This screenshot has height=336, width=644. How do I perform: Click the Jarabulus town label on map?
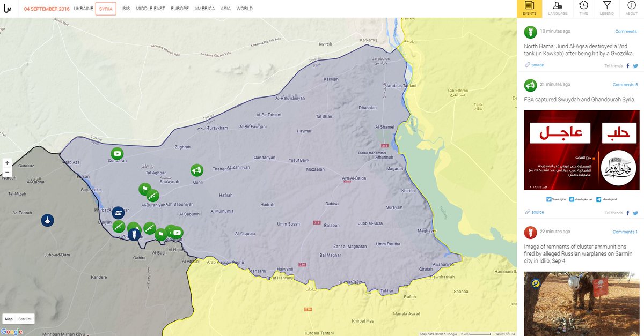380,59
